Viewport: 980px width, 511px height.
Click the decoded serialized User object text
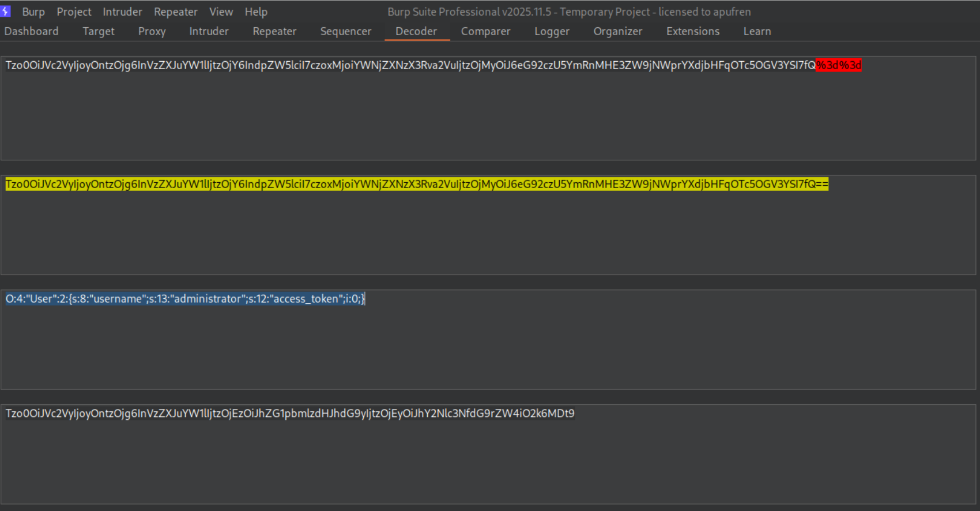tap(184, 299)
